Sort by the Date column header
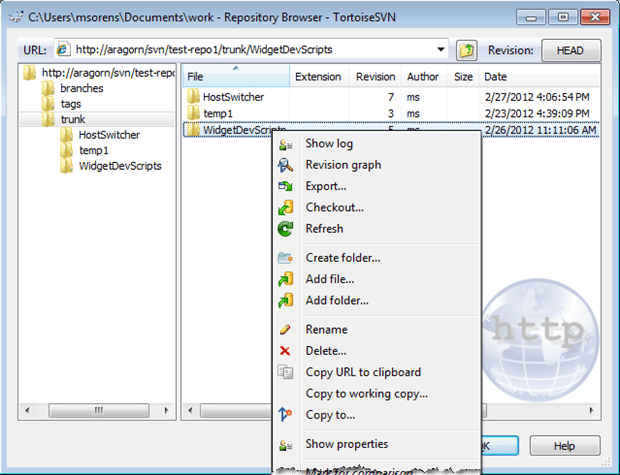 [539, 76]
